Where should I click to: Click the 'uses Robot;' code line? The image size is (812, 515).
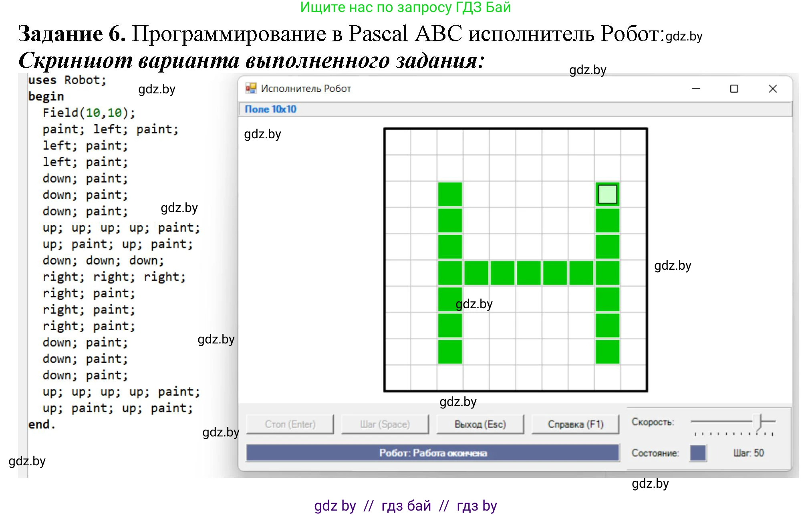(67, 80)
